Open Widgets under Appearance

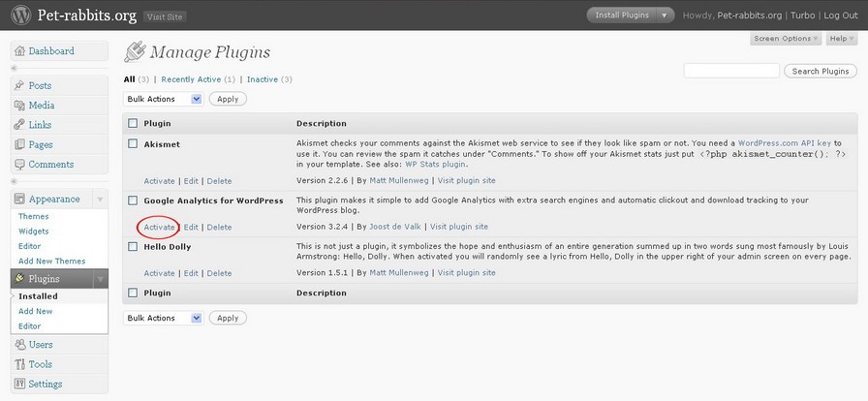[33, 231]
